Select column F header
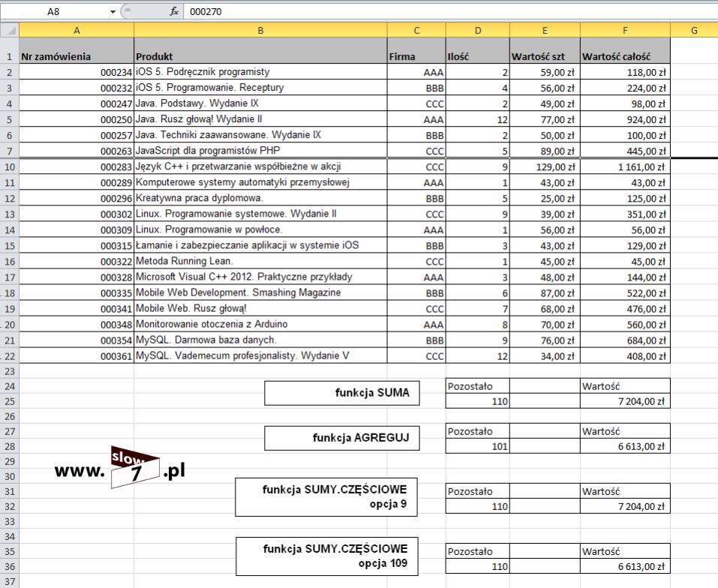 tap(625, 31)
